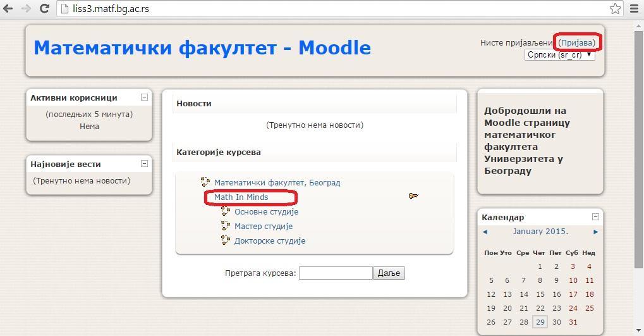
Task: Click the Пон weekday header
Action: pos(491,253)
